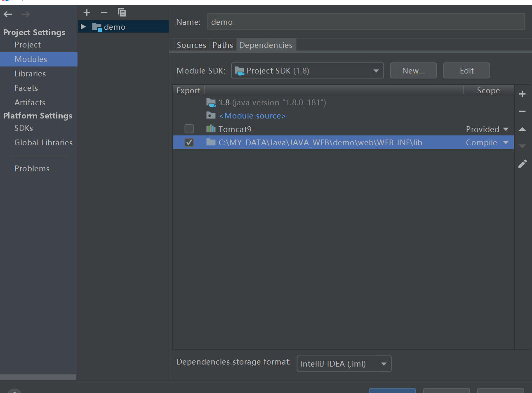The image size is (532, 393).
Task: Open the Problems section
Action: point(32,168)
